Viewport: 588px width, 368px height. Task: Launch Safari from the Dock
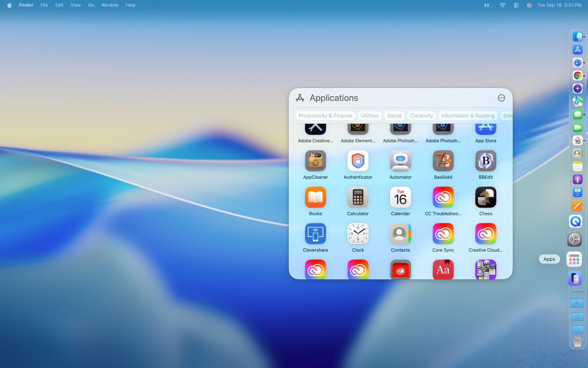pos(577,62)
